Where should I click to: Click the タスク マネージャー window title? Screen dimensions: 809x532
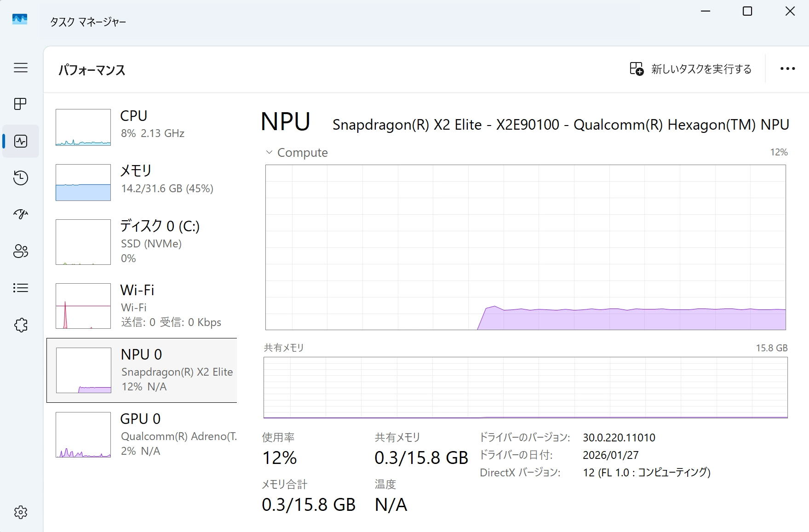click(88, 22)
